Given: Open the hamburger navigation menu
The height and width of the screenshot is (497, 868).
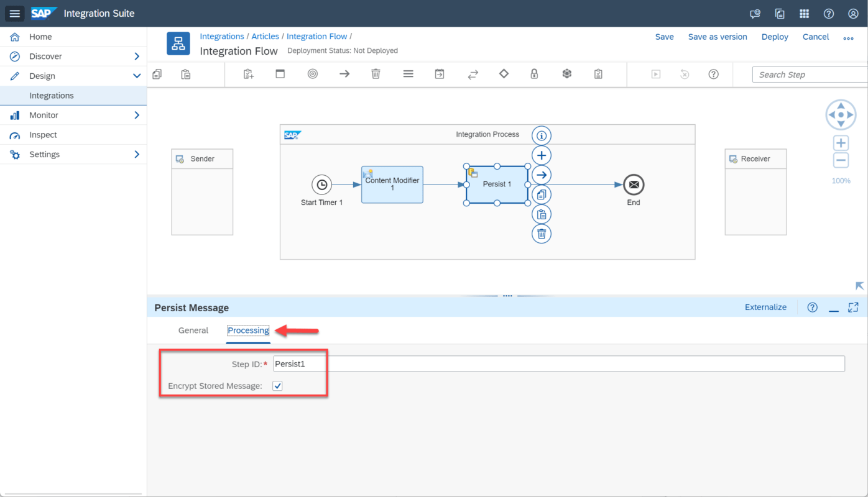Looking at the screenshot, I should 15,14.
